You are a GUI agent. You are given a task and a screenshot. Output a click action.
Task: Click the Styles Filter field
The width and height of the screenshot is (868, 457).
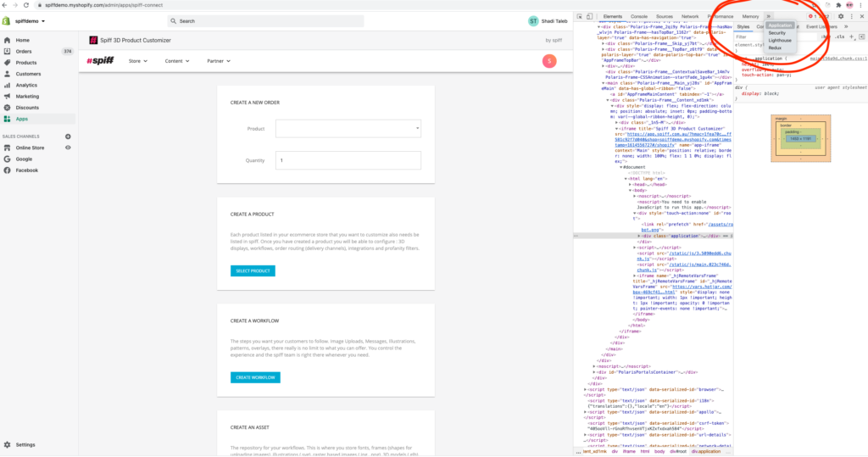click(x=775, y=36)
